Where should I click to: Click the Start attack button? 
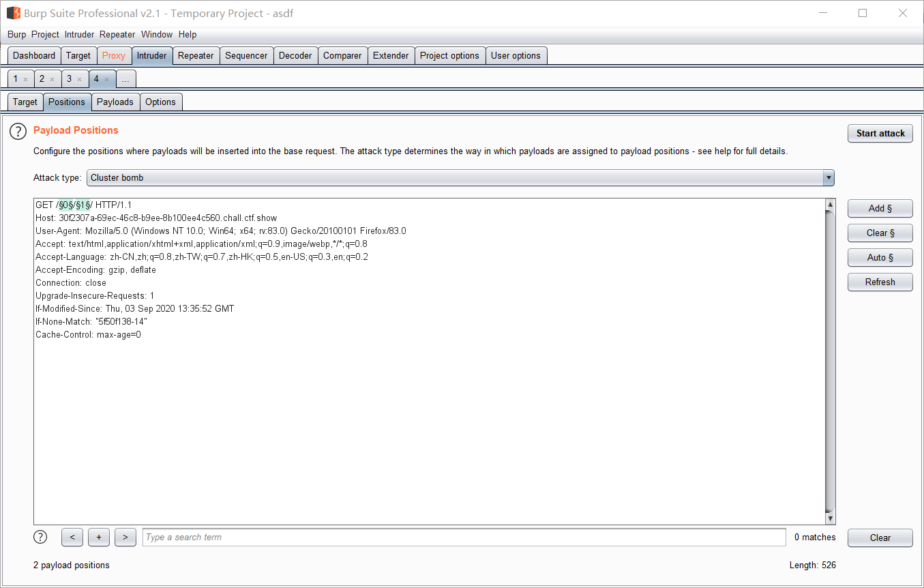pyautogui.click(x=880, y=133)
